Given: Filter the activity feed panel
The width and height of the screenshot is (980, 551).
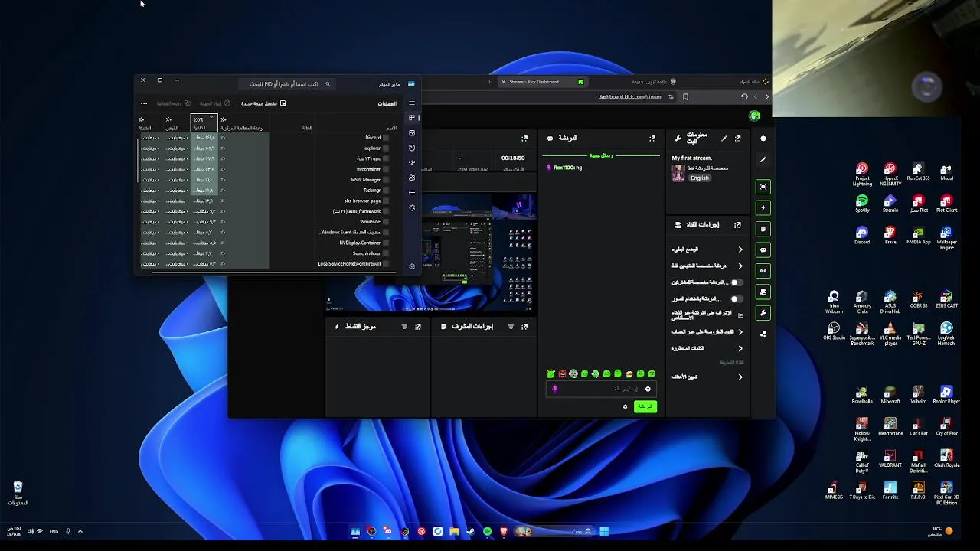Looking at the screenshot, I should tap(404, 327).
